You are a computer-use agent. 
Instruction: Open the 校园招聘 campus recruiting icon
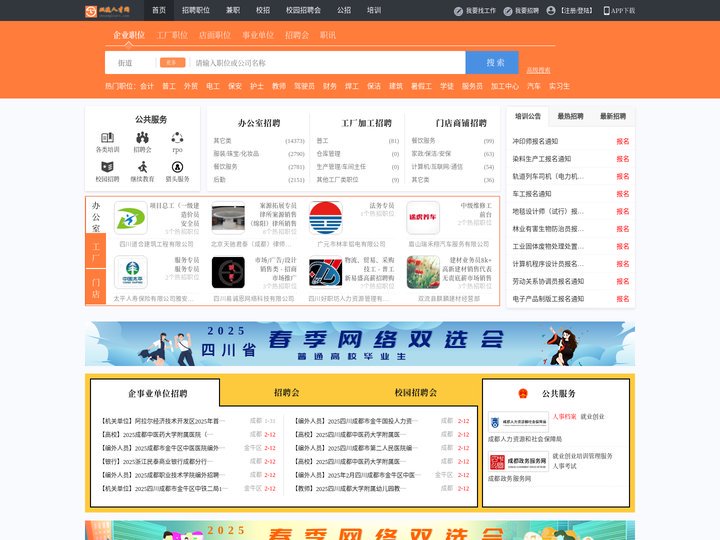click(x=107, y=167)
